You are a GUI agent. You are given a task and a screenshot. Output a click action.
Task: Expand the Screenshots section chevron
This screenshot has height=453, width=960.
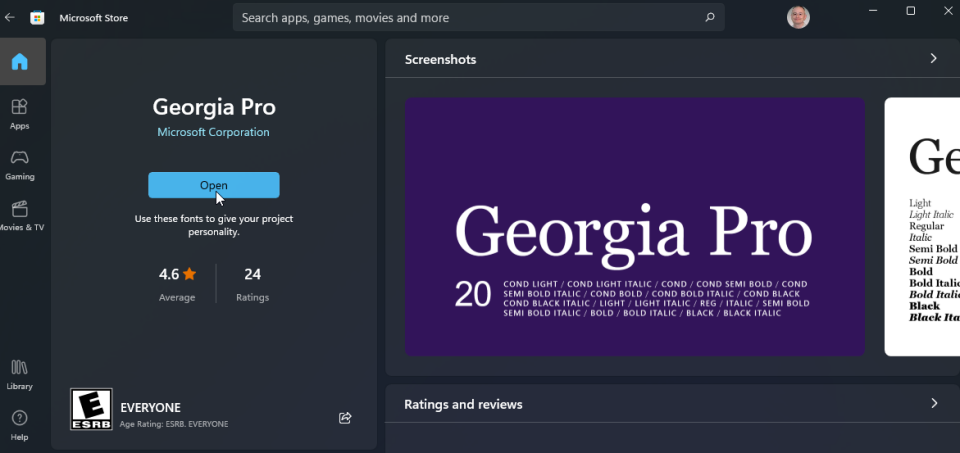[934, 58]
